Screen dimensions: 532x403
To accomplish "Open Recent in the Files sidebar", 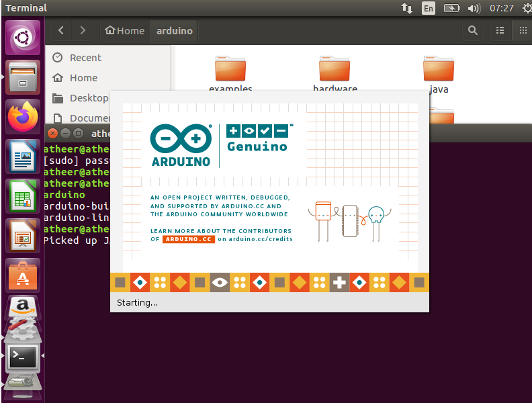I will point(85,58).
